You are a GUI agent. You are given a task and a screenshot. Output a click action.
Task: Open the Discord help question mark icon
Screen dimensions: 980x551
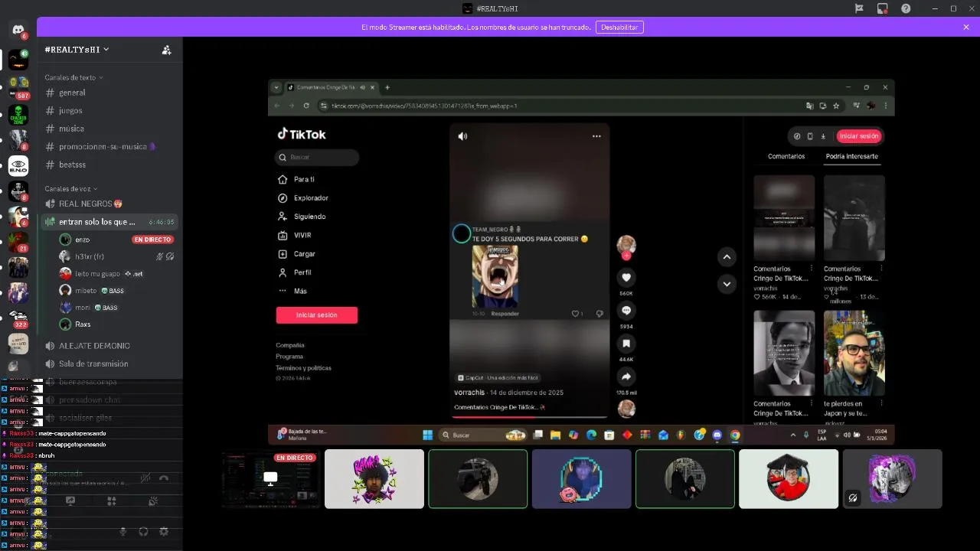pos(906,8)
